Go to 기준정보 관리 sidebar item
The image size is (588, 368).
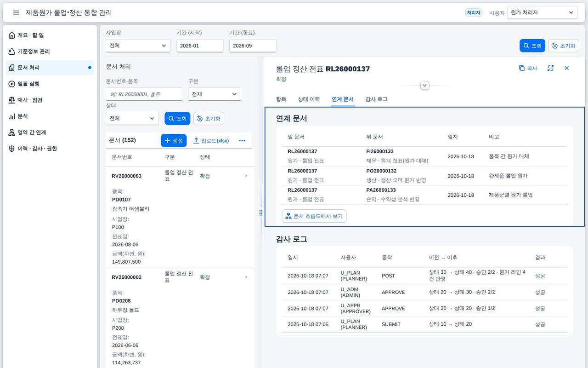pyautogui.click(x=50, y=52)
